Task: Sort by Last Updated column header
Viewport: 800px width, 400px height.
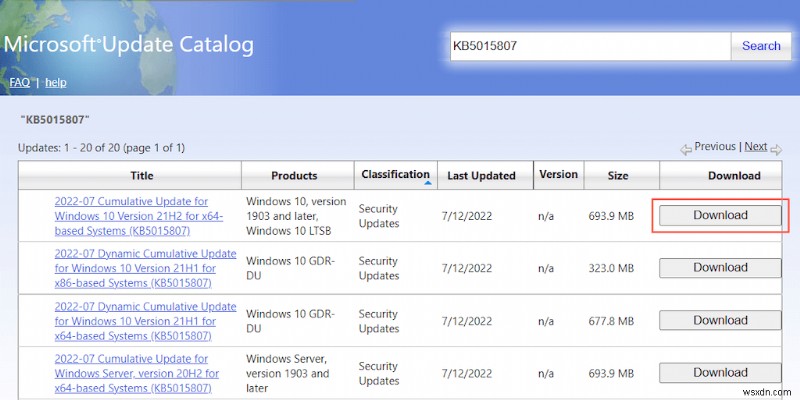Action: (x=481, y=176)
